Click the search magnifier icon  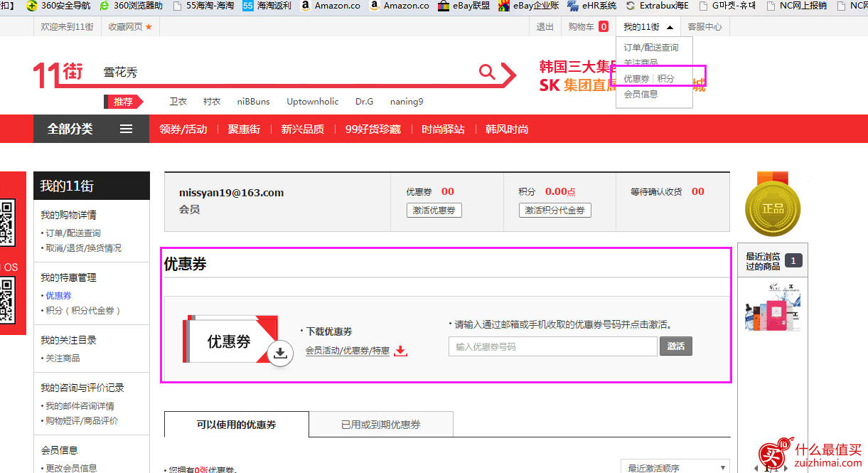[x=487, y=71]
